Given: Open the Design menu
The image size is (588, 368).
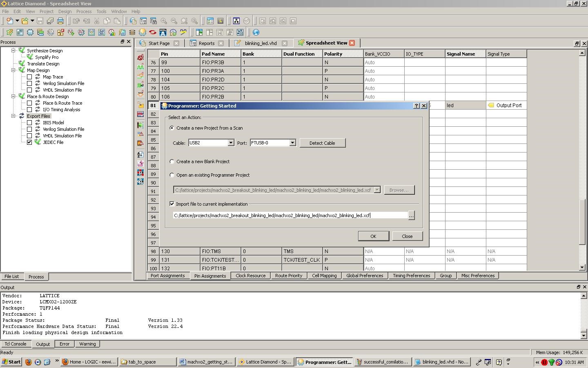Looking at the screenshot, I should tap(65, 11).
